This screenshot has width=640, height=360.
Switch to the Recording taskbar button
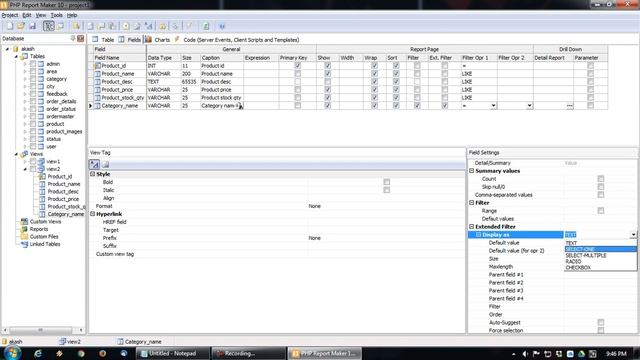click(x=248, y=353)
